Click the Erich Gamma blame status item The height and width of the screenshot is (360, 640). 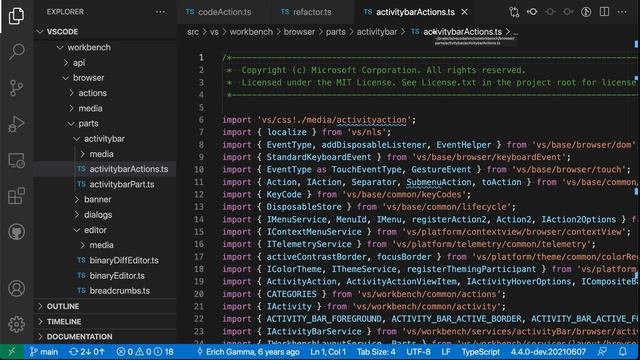coord(248,351)
